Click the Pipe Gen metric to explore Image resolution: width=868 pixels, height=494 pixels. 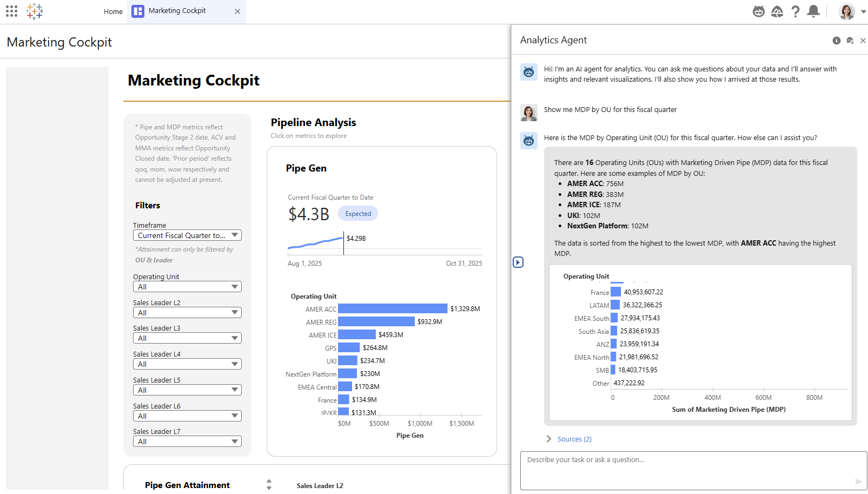pos(306,168)
